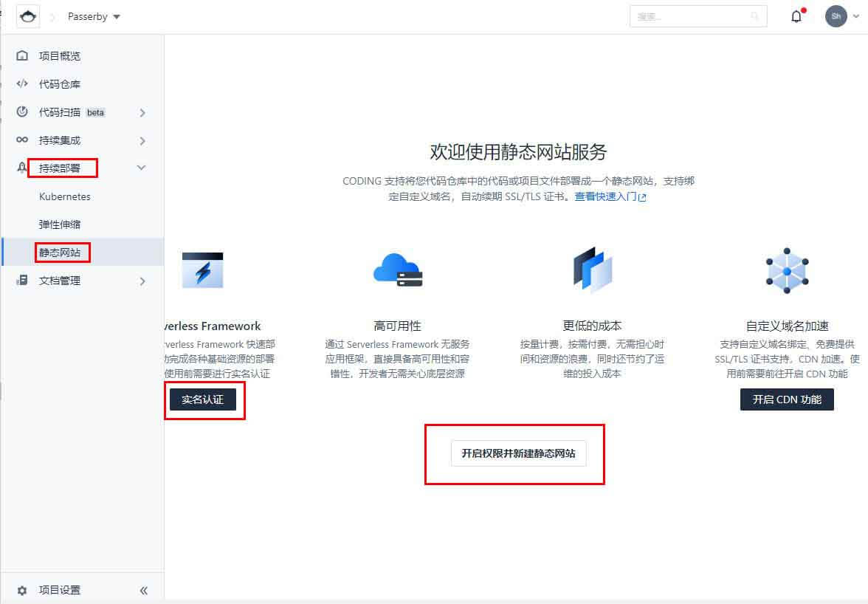868x604 pixels.
Task: Click the 实名认证 button
Action: click(203, 399)
